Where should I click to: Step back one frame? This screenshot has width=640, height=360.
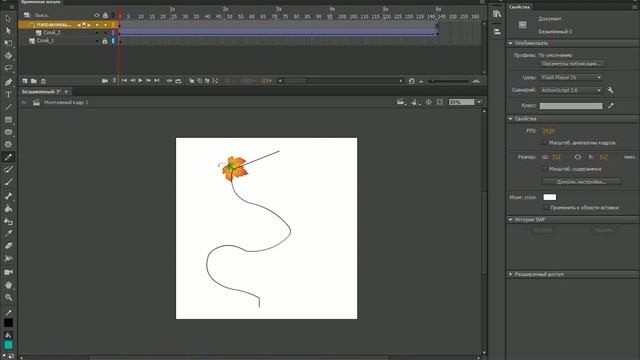(132, 81)
